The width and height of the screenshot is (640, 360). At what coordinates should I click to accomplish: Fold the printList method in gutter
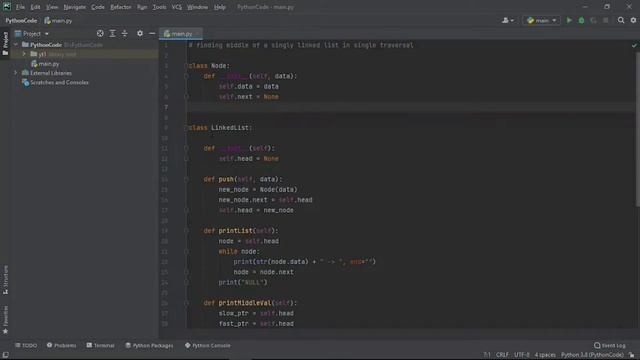click(186, 231)
